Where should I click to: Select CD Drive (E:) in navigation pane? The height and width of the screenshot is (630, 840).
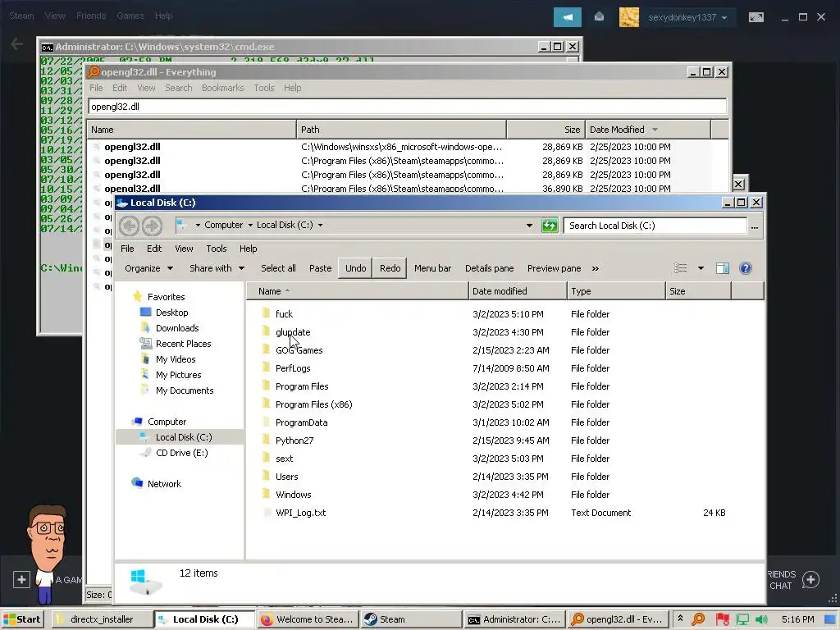[x=181, y=453]
